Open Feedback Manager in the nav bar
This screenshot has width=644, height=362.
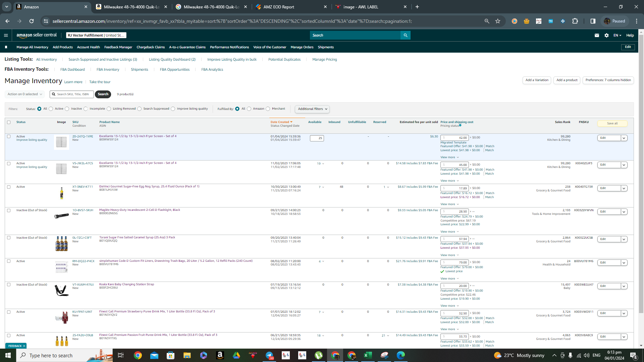tap(118, 47)
